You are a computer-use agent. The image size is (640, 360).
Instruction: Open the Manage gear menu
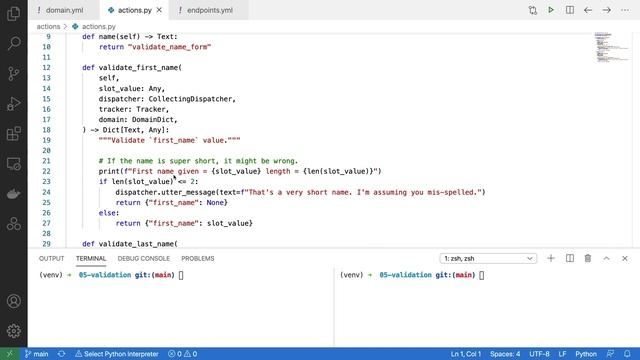coord(13,331)
